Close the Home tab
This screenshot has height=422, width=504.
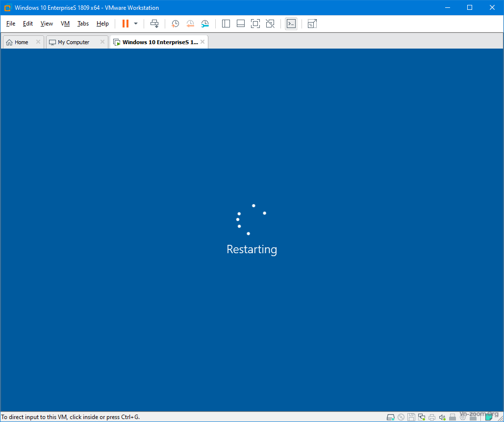point(38,42)
